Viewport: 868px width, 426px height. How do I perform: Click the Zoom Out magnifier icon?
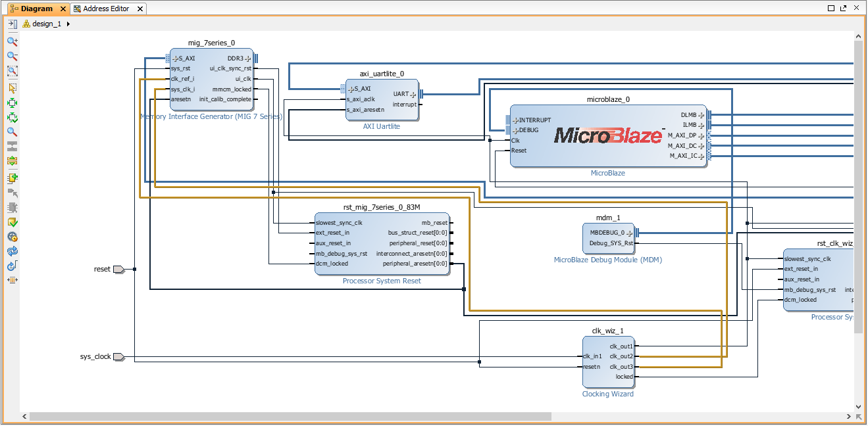12,56
